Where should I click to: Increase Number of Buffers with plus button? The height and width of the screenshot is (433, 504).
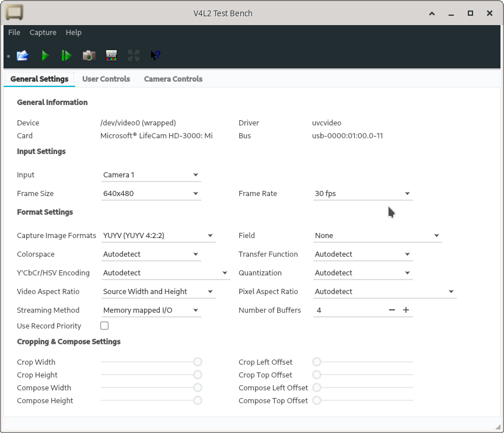pyautogui.click(x=406, y=310)
